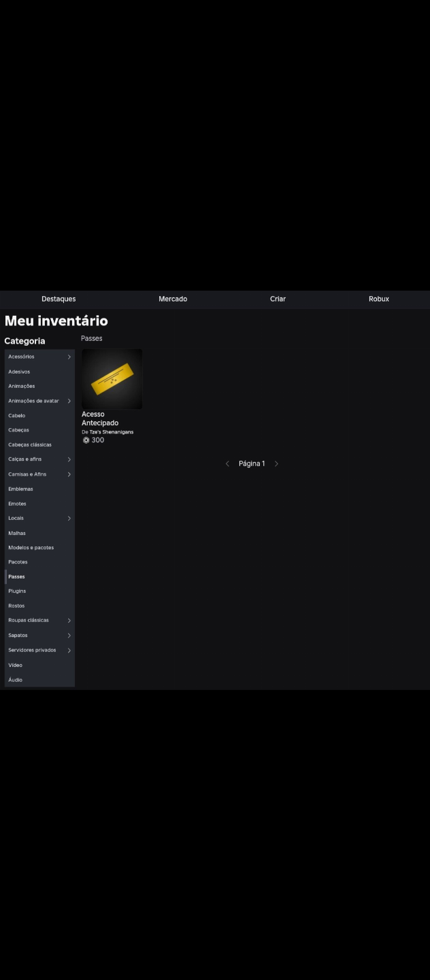Go to the Mercado tab
The height and width of the screenshot is (980, 430).
173,299
